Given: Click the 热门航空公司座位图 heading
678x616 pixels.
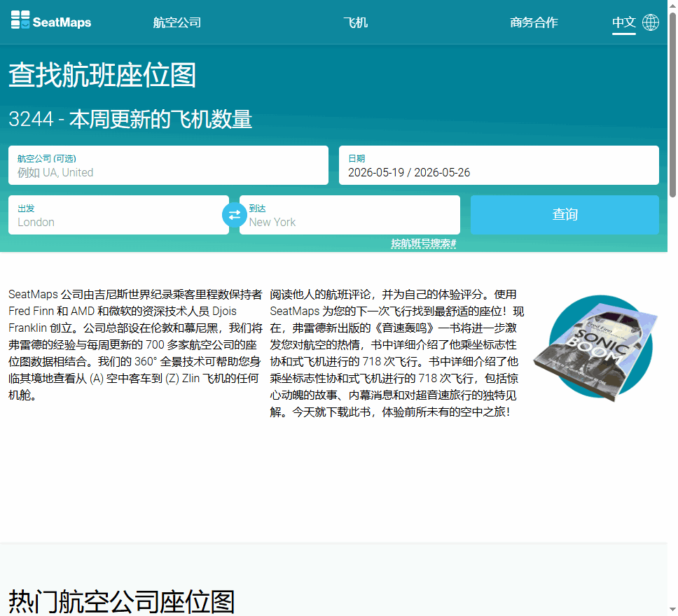Looking at the screenshot, I should point(121,601).
